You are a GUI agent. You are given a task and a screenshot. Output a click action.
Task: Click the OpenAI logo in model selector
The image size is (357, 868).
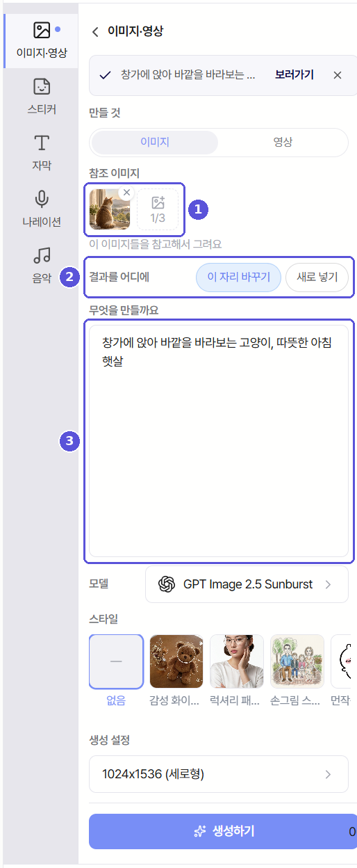[167, 584]
